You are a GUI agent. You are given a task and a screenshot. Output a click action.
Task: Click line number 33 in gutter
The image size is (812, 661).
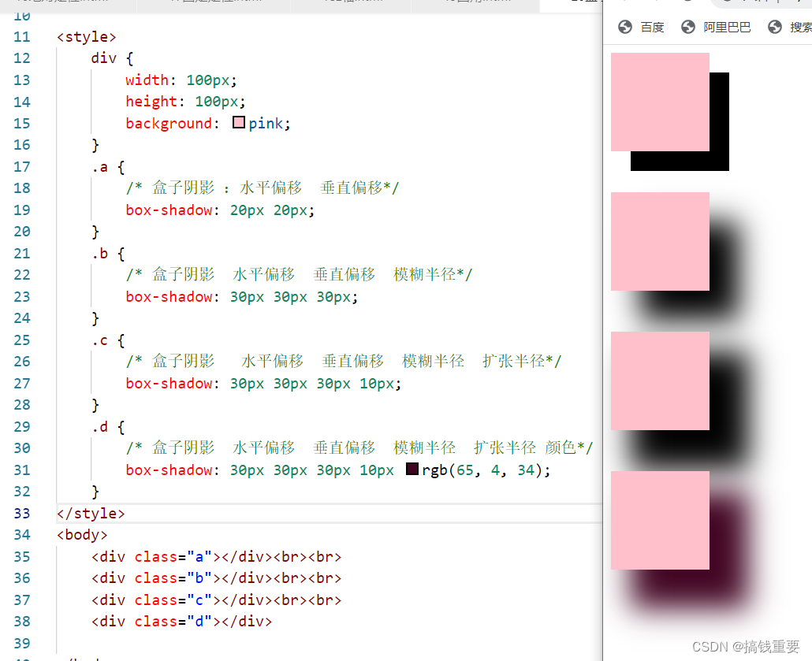tap(22, 514)
